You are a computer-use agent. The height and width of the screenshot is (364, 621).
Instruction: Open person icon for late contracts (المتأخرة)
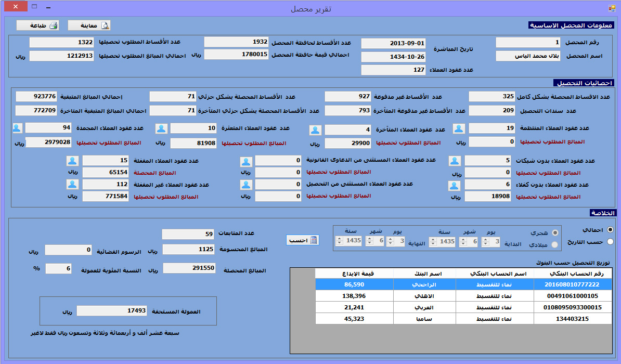pos(316,130)
